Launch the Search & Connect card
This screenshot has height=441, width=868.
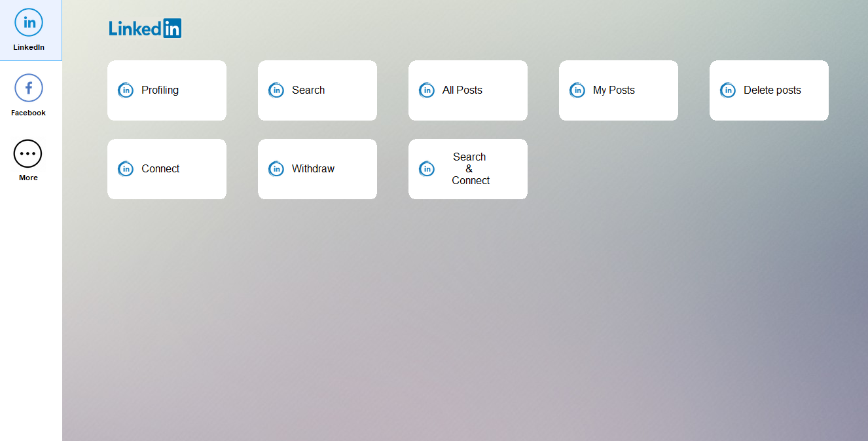click(x=470, y=169)
